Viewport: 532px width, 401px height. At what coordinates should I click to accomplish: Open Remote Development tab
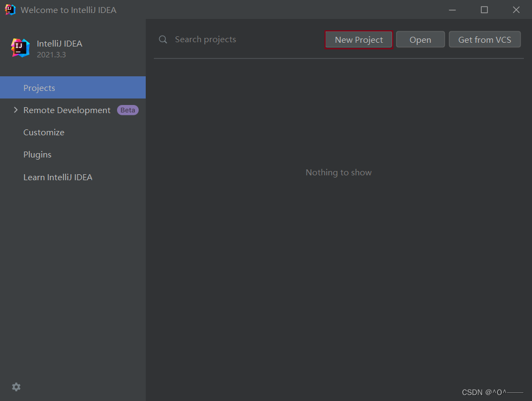click(x=73, y=110)
